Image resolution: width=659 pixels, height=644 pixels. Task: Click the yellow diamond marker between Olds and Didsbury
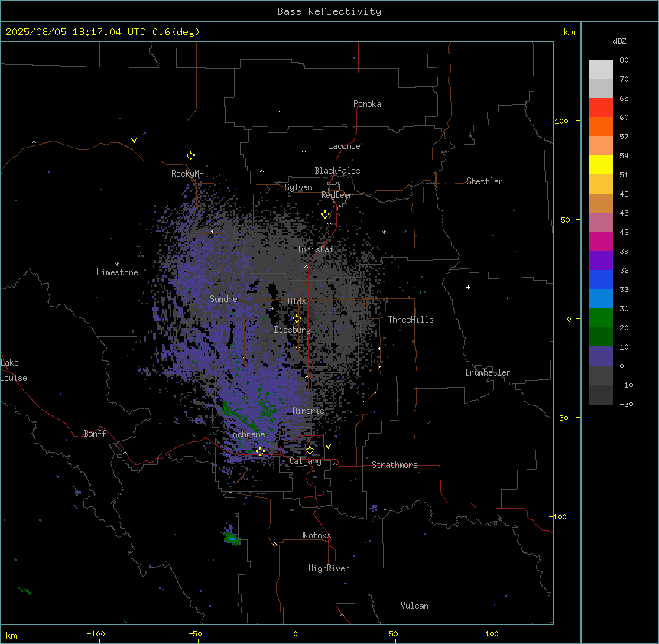[x=297, y=318]
